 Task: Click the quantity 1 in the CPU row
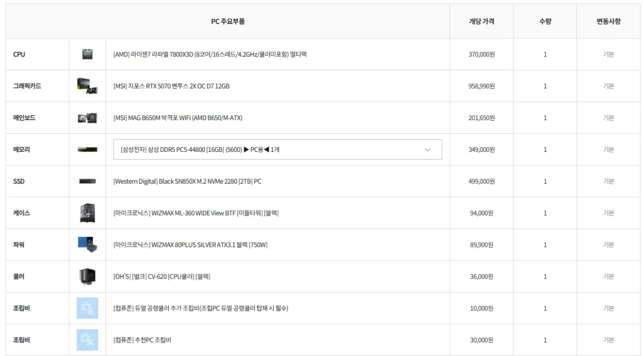point(545,54)
